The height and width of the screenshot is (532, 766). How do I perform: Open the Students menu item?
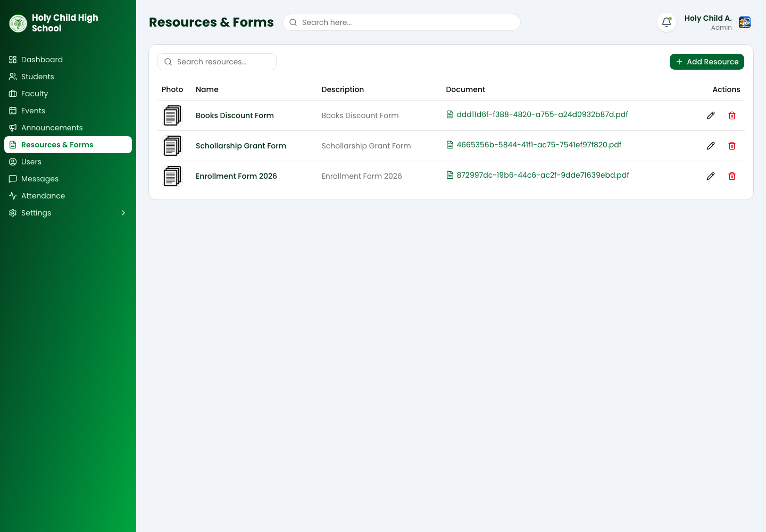(68, 77)
